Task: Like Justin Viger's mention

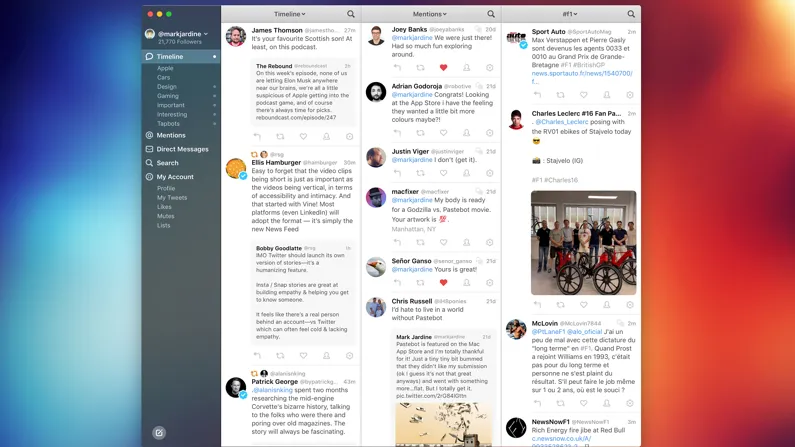Action: (x=443, y=173)
